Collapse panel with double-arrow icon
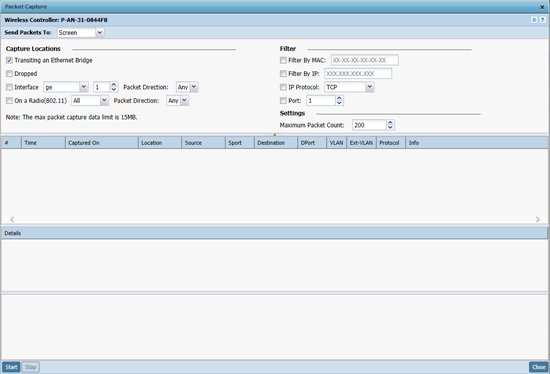 [x=534, y=20]
